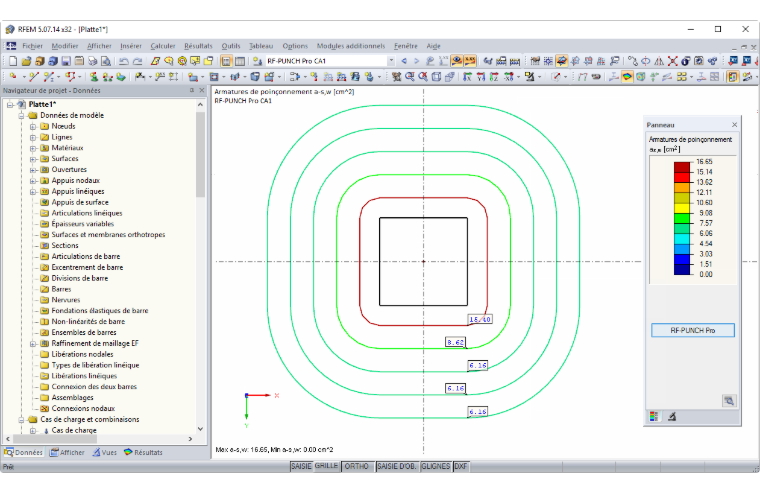This screenshot has width=760, height=493.
Task: Click the new line tool icon
Action: point(33,77)
